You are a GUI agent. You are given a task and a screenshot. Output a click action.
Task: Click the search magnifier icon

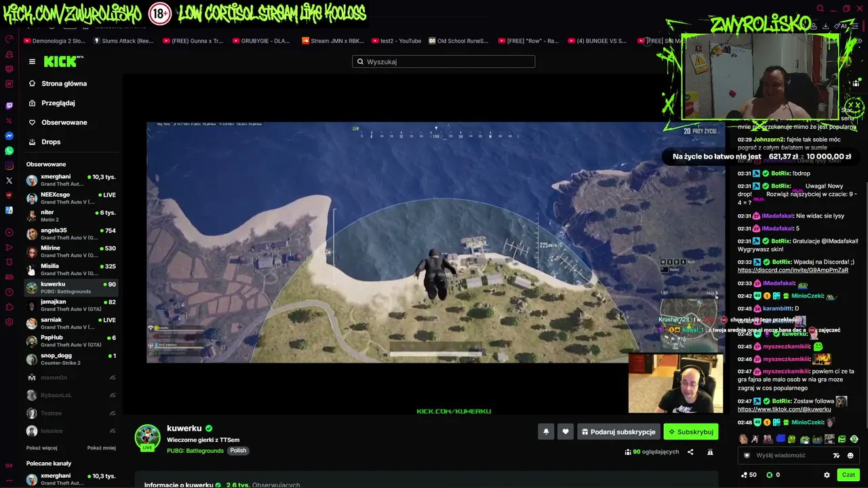tap(360, 62)
